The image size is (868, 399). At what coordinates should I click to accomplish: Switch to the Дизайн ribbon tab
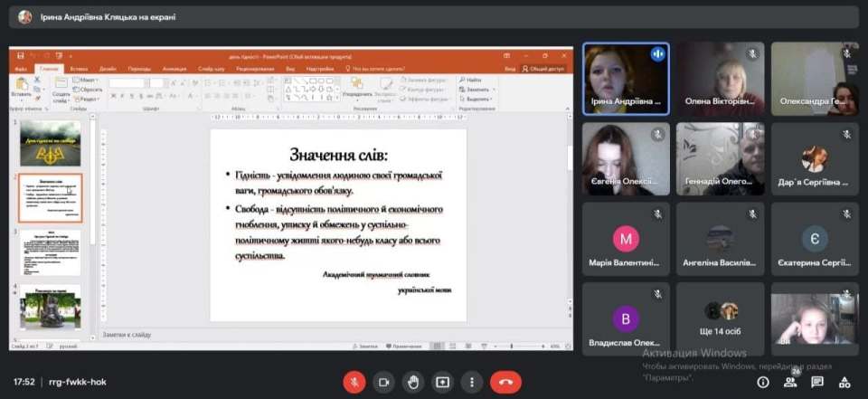[108, 68]
